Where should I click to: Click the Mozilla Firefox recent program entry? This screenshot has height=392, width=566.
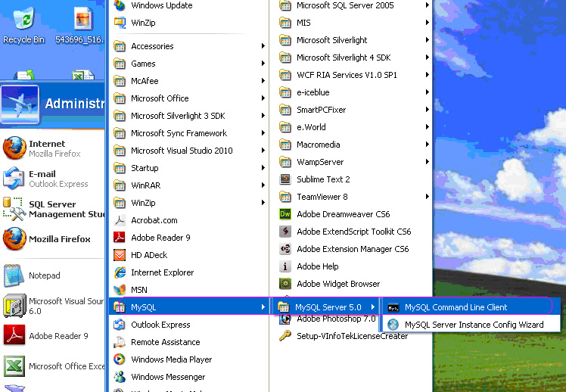52,239
